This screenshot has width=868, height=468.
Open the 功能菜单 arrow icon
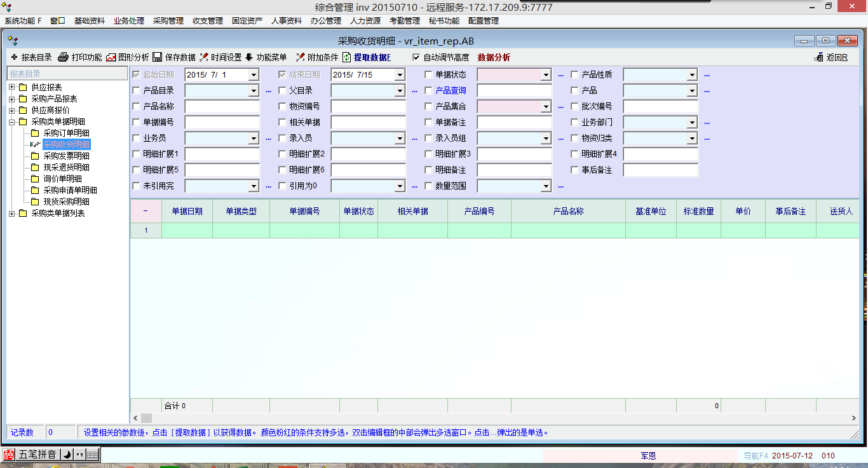(249, 57)
